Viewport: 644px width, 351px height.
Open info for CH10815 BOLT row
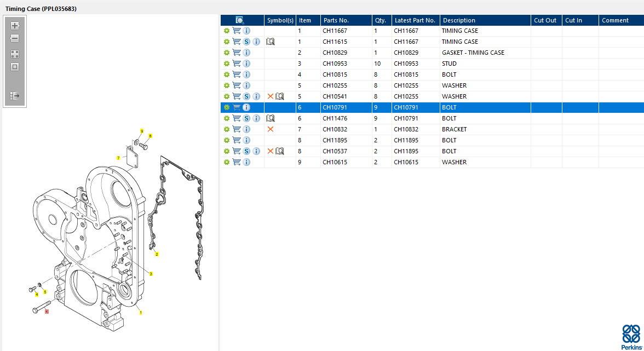pos(246,74)
